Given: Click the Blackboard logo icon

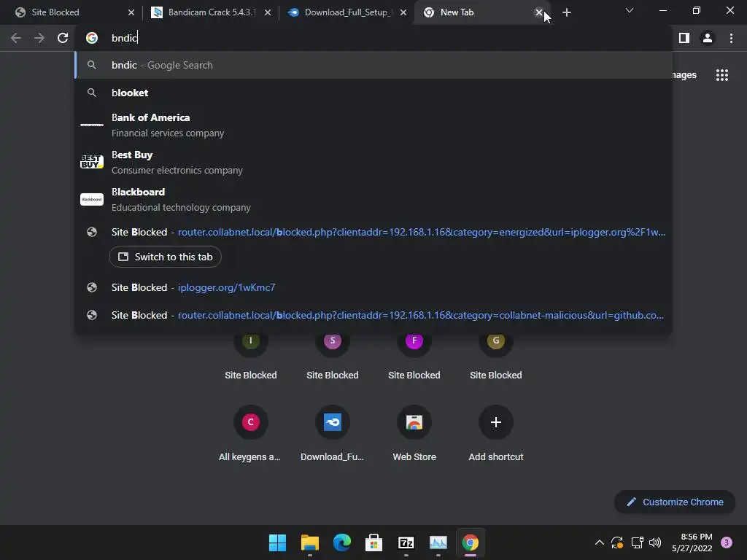Looking at the screenshot, I should point(91,199).
